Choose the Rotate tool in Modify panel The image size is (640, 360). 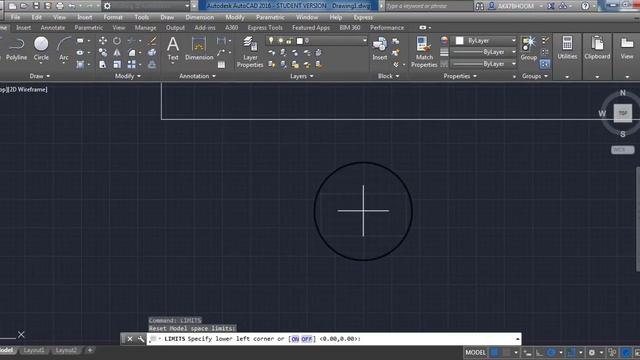[117, 40]
